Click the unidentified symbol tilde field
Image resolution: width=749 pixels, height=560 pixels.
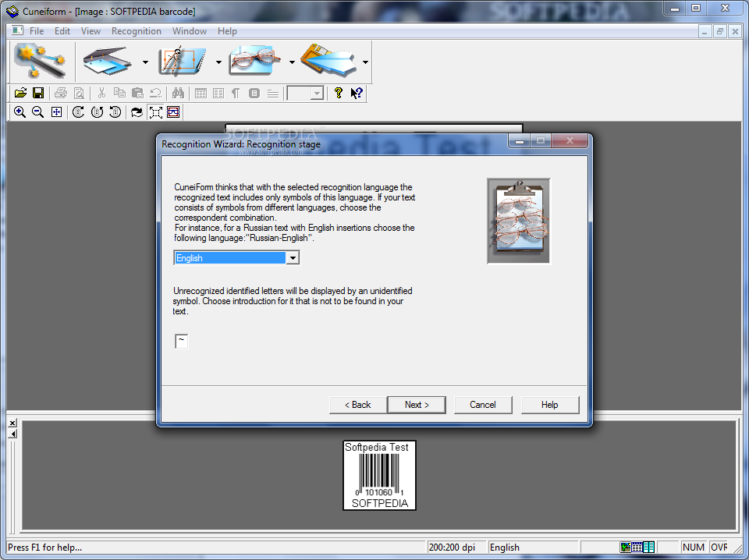coord(182,341)
